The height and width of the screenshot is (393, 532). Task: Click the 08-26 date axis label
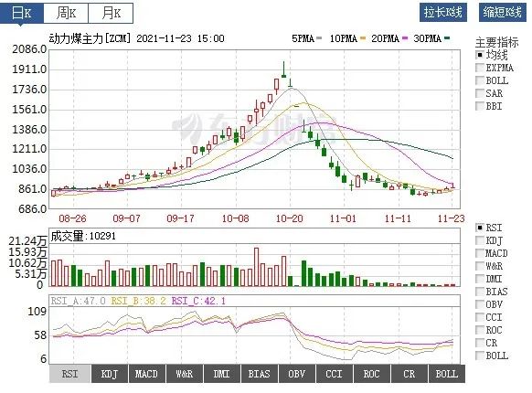(x=72, y=218)
